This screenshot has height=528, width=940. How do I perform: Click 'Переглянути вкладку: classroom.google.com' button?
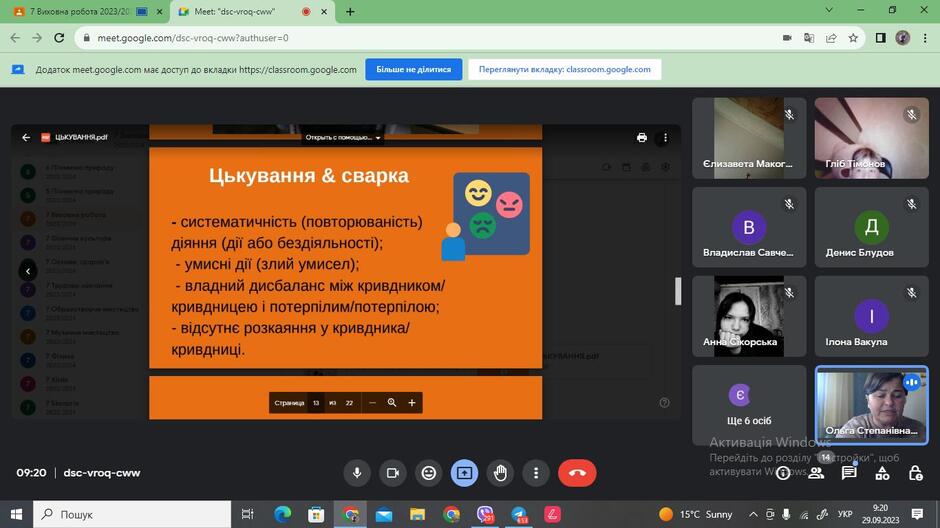pyautogui.click(x=564, y=70)
